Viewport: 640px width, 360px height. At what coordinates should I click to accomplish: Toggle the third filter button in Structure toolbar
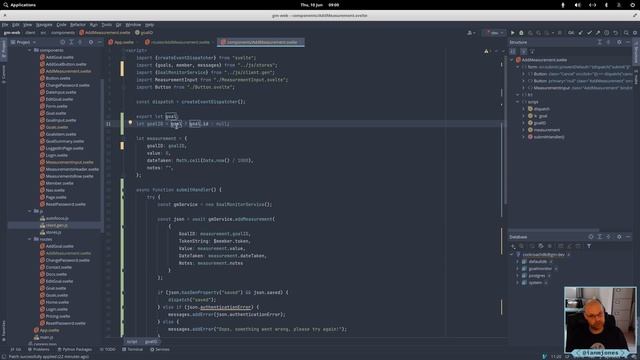[532, 51]
